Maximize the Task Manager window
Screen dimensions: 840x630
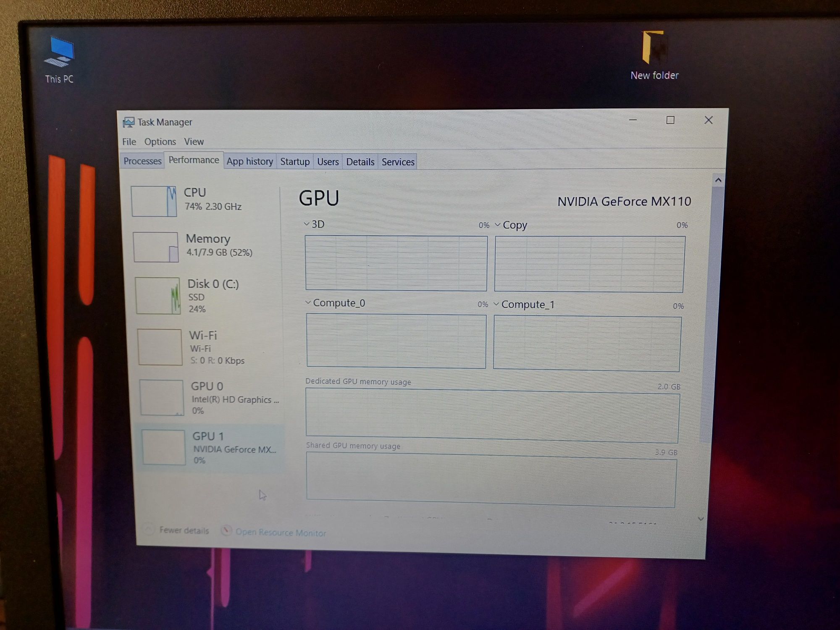point(670,120)
